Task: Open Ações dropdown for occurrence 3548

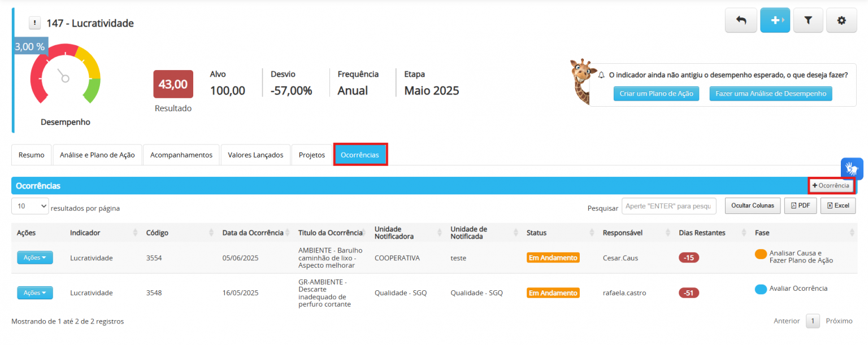Action: [34, 292]
